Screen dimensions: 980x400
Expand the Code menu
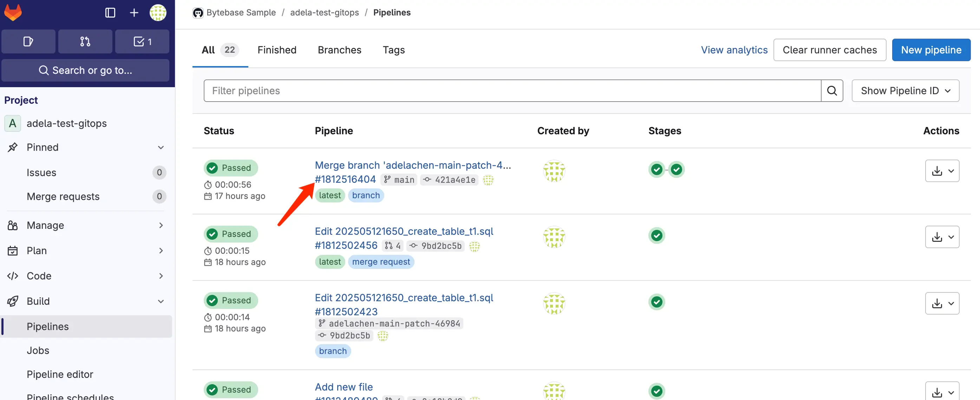[x=161, y=276]
